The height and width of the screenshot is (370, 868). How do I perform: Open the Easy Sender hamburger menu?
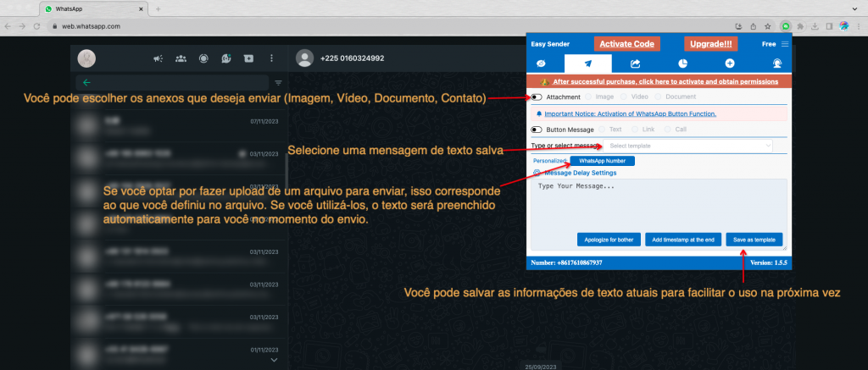784,44
